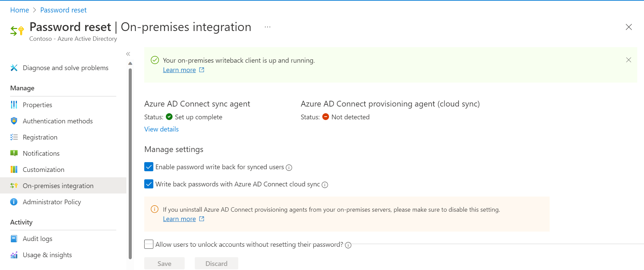This screenshot has width=644, height=270.
Task: Click View details under sync agent status
Action: coord(161,129)
